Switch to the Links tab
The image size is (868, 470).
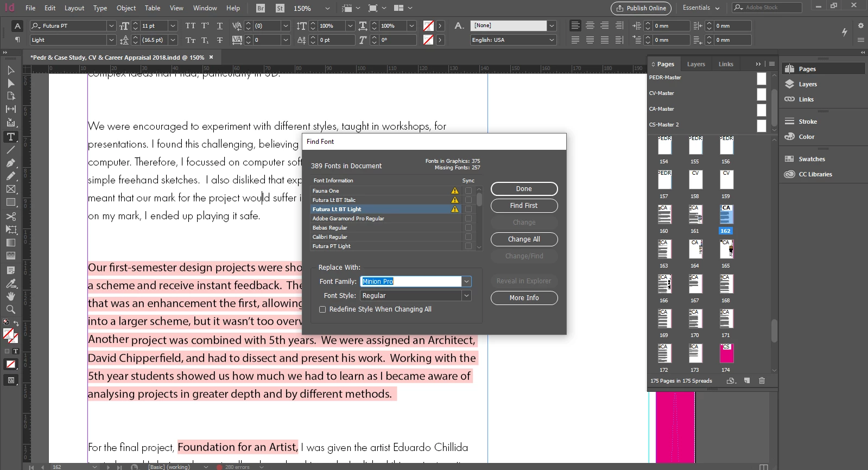(726, 64)
